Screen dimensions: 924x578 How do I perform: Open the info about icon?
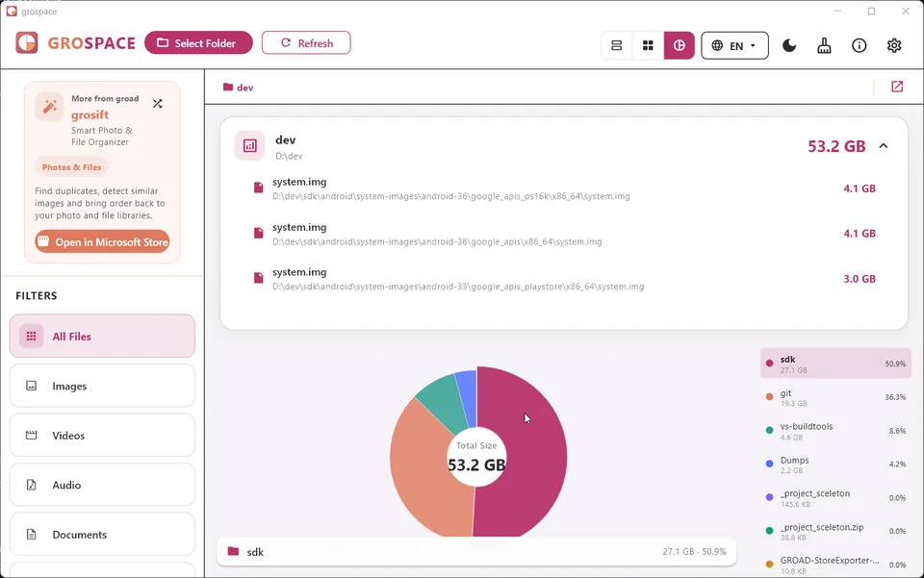860,45
